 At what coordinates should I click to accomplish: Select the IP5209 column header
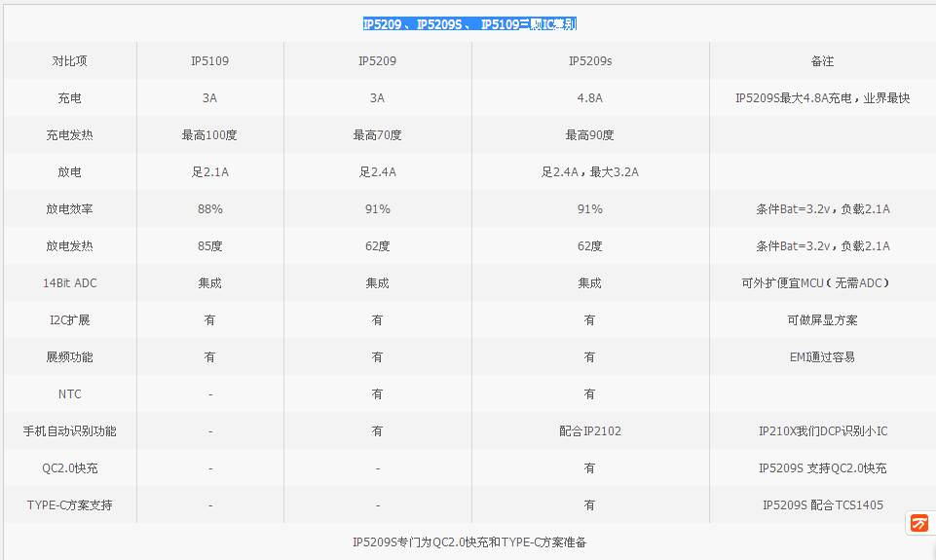(377, 61)
